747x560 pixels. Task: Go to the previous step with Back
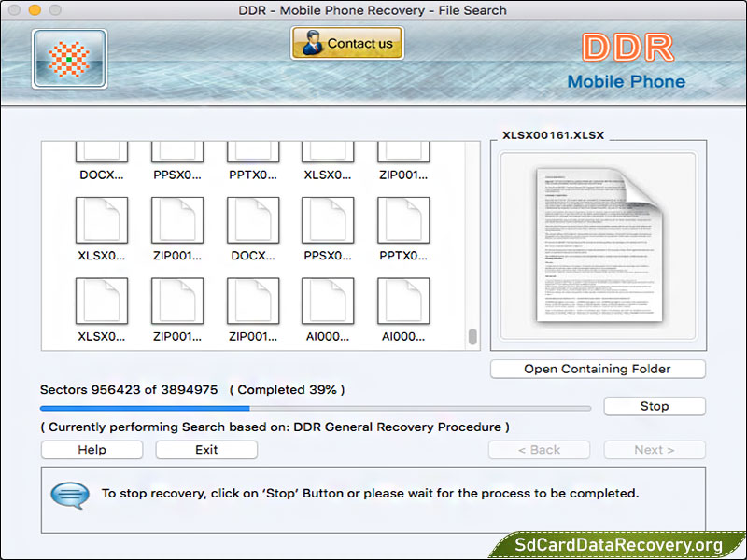point(539,450)
